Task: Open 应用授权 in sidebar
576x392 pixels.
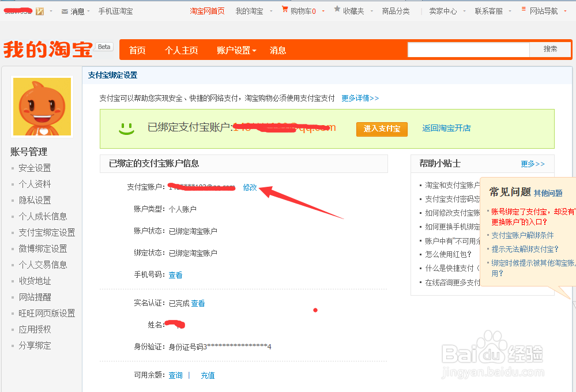Action: pos(35,330)
